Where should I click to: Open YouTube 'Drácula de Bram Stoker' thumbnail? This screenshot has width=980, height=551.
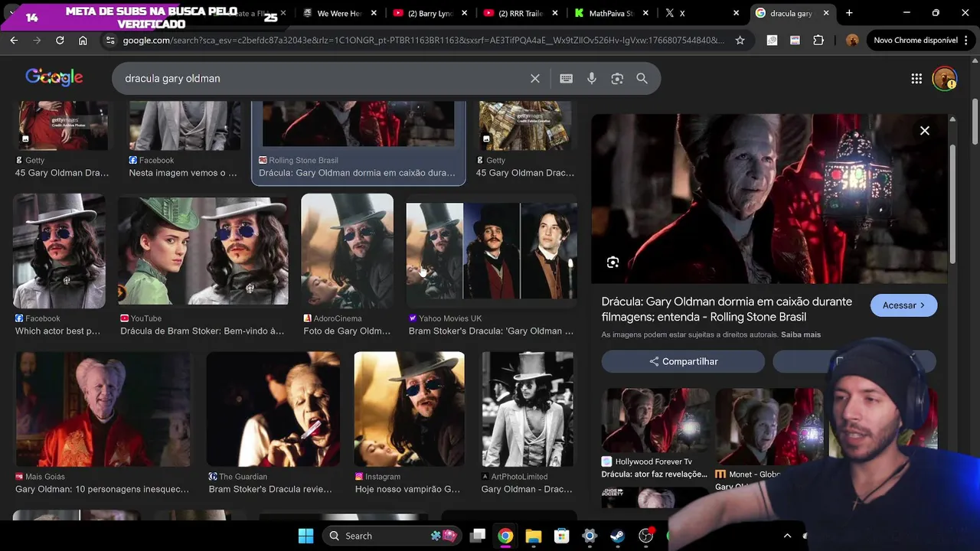pyautogui.click(x=203, y=251)
